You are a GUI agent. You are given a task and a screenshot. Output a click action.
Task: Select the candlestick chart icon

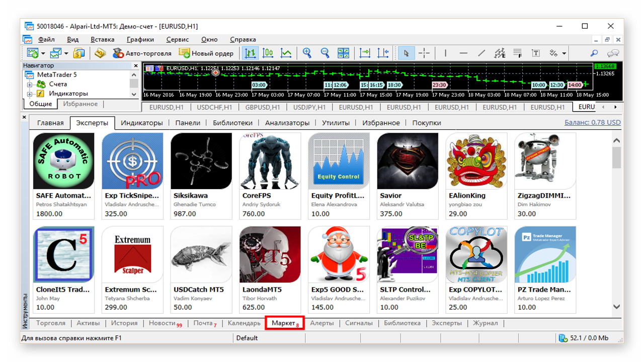tap(268, 53)
